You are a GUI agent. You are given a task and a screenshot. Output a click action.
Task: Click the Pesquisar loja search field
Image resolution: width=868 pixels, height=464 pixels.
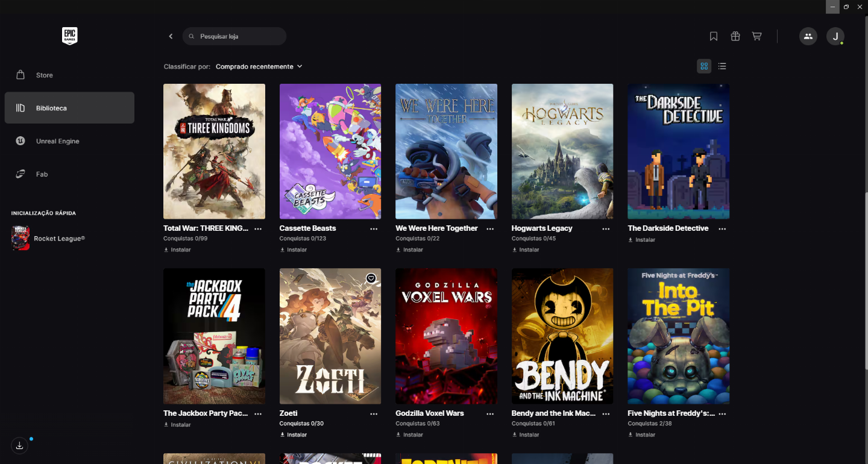234,36
